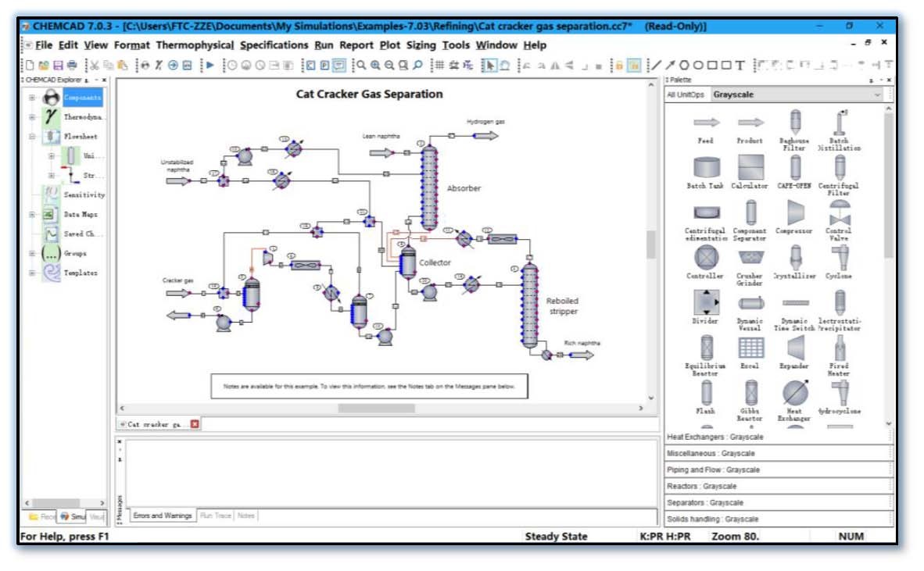924x571 pixels.
Task: Click the Print toolbar icon
Action: [72, 66]
